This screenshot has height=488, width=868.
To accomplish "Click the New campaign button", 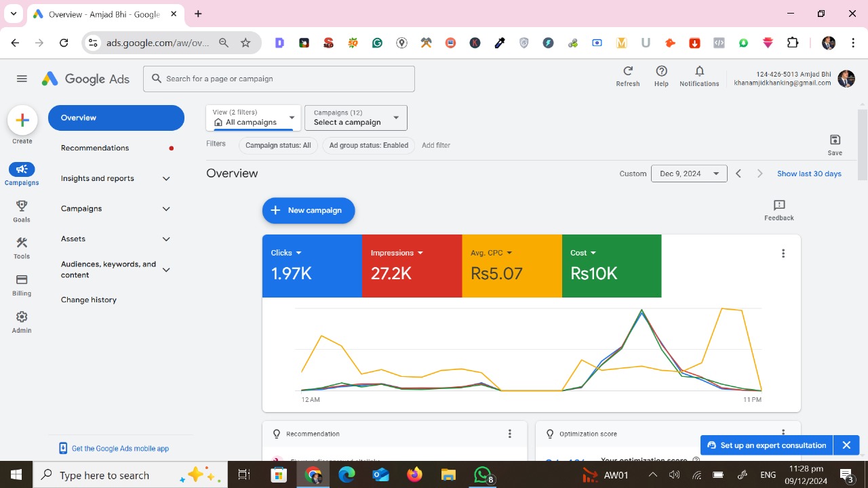I will [309, 210].
